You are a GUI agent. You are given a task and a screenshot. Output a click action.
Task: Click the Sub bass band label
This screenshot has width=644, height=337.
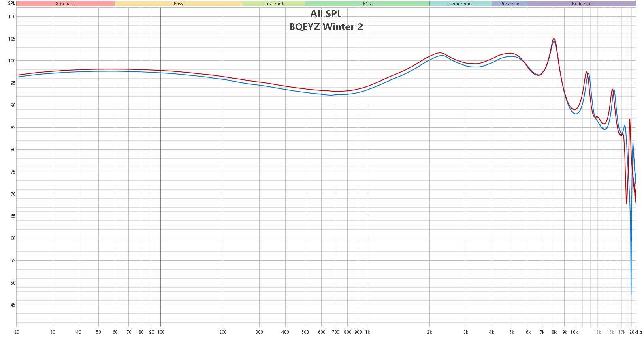(65, 4)
